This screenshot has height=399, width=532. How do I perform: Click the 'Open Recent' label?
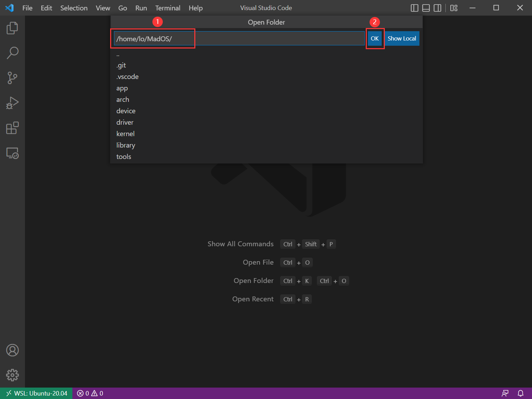253,299
